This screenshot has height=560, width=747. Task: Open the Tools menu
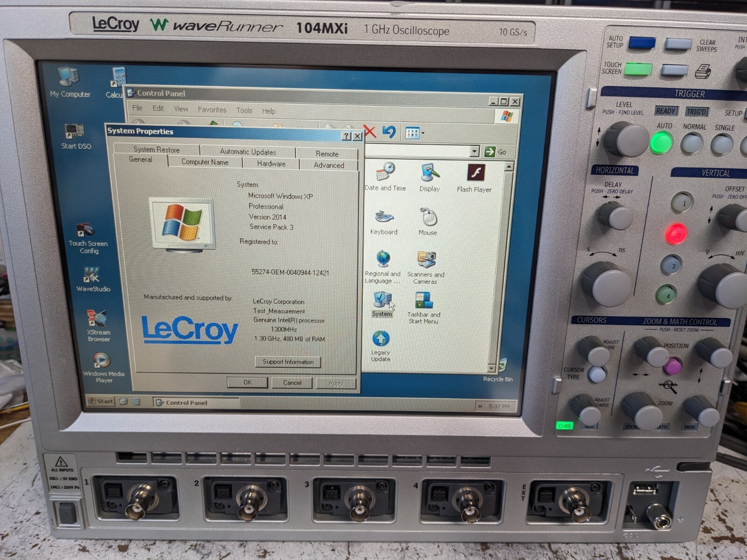coord(244,111)
